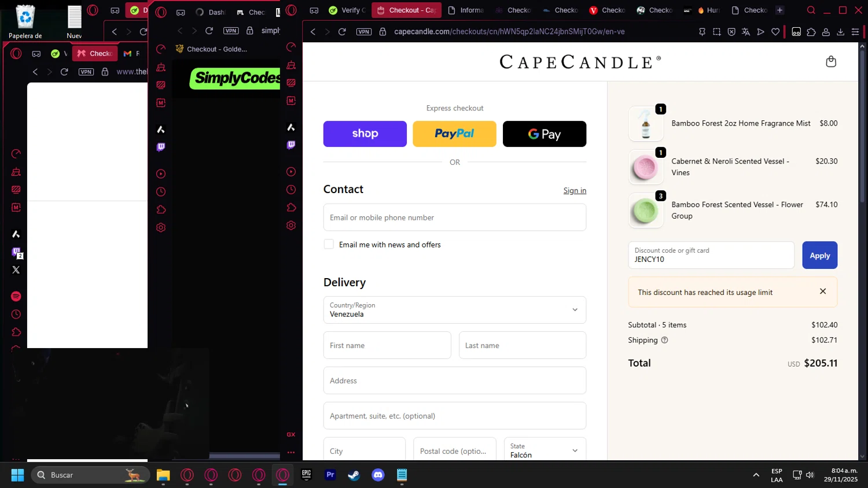Open File Explorer from the taskbar
868x488 pixels.
pyautogui.click(x=163, y=475)
